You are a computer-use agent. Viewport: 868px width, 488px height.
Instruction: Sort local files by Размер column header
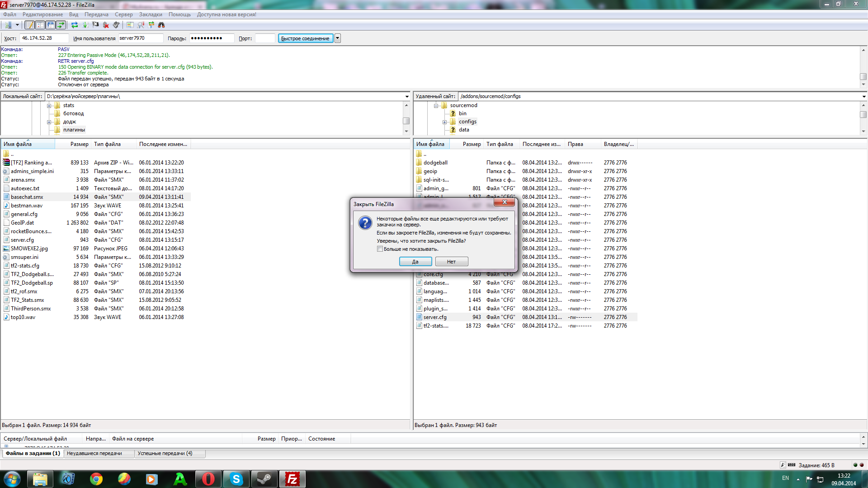click(72, 144)
